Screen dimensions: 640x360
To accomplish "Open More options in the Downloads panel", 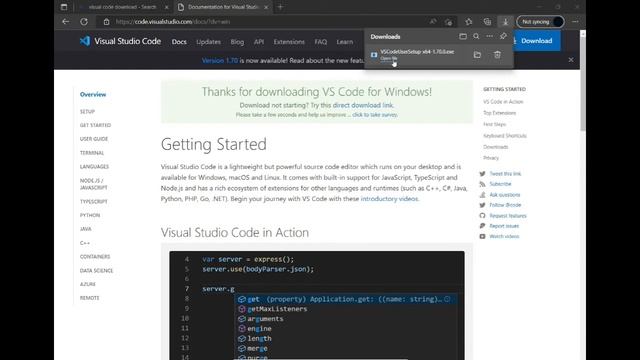I will pyautogui.click(x=489, y=36).
